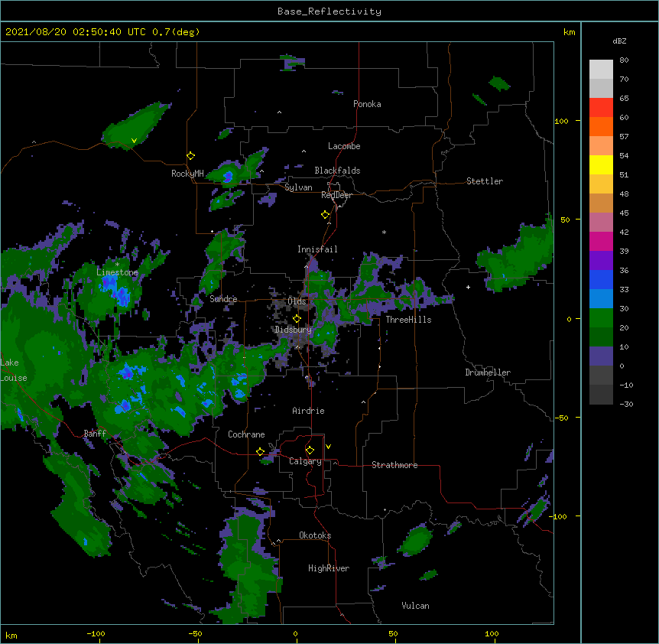Click the Sundre town label
Image resolution: width=659 pixels, height=644 pixels.
point(223,299)
